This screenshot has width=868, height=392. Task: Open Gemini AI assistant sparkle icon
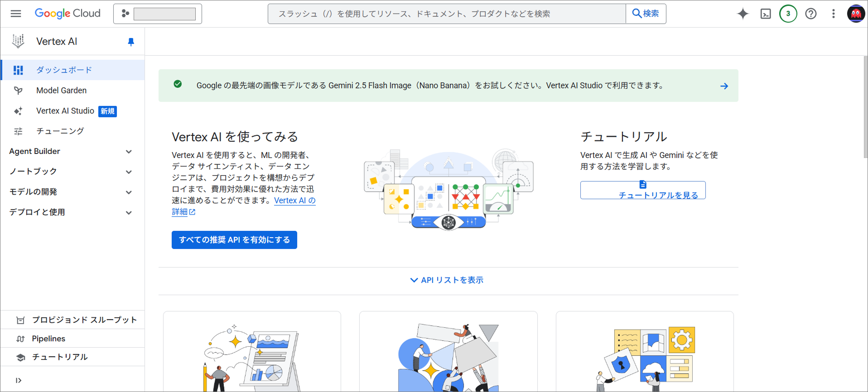pos(743,14)
